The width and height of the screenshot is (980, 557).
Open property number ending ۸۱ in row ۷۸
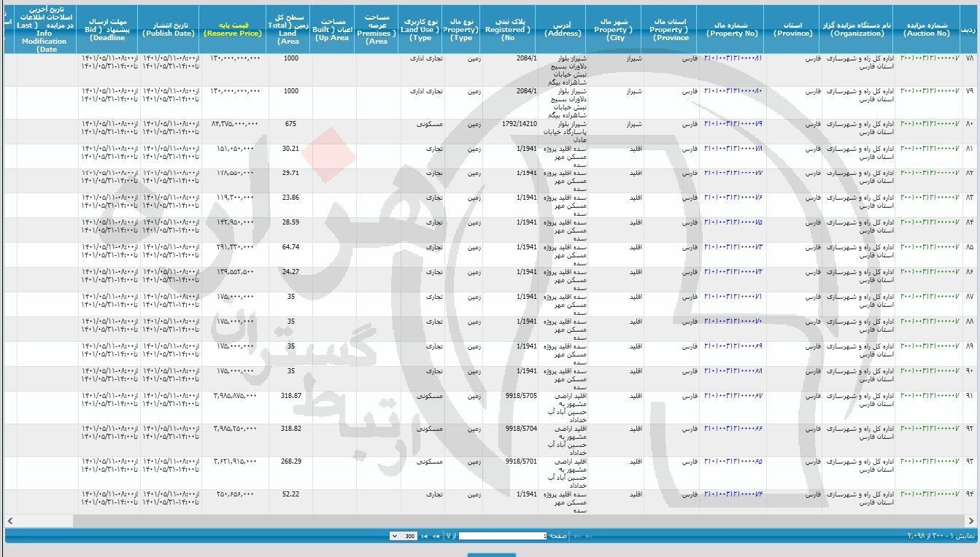click(733, 58)
